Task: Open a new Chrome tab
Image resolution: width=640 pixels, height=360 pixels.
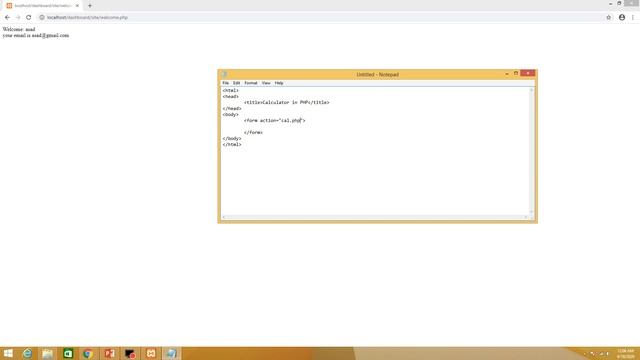Action: pos(90,6)
